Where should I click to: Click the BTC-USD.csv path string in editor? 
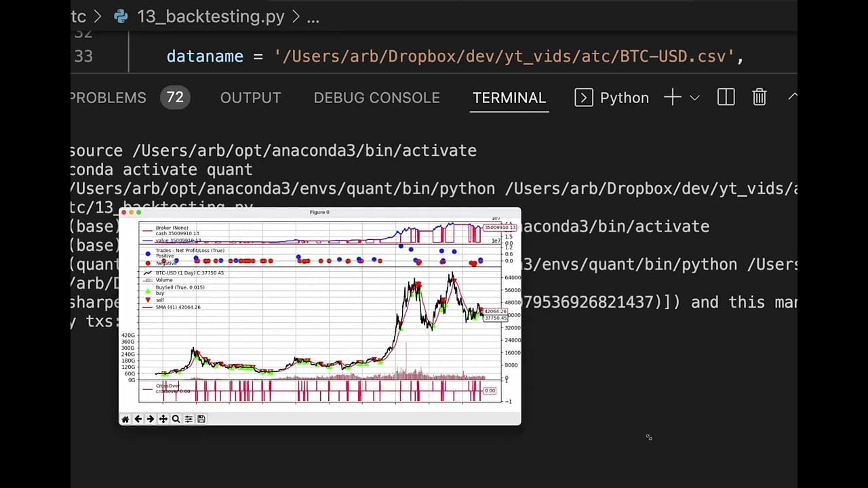505,56
